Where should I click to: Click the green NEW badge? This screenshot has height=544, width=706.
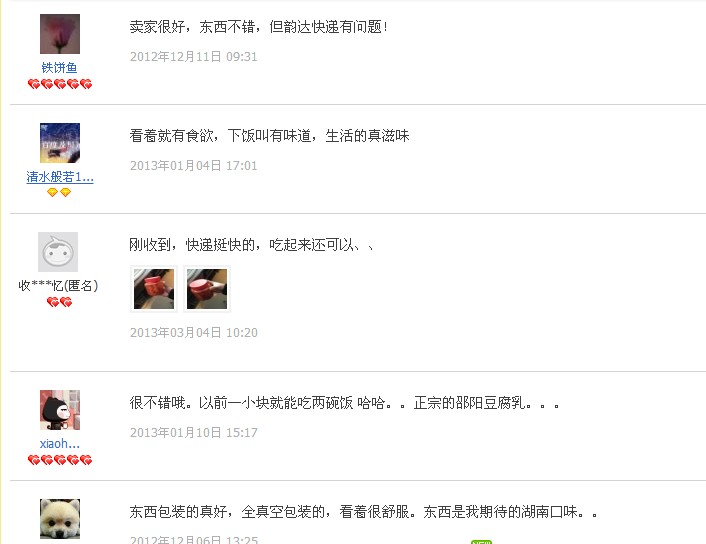tap(481, 542)
